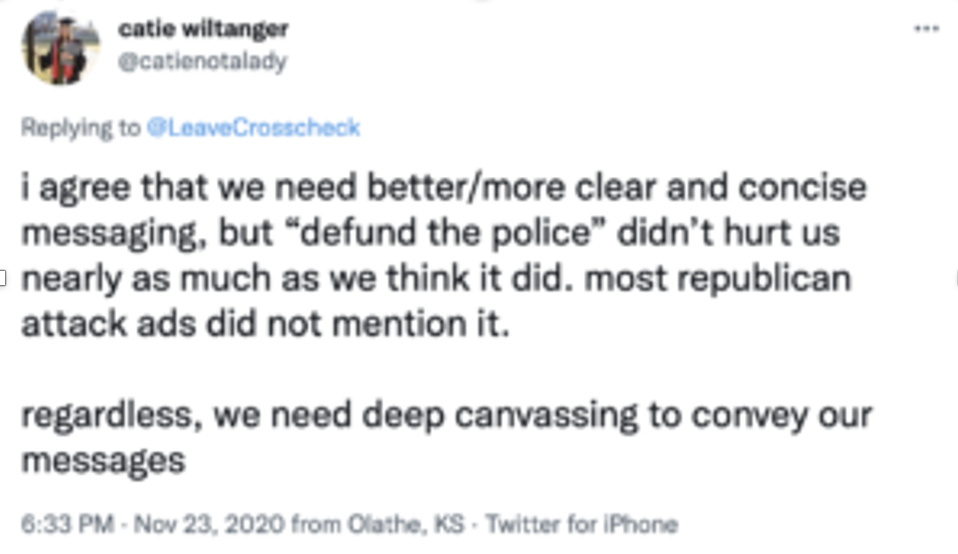Click the final word "messages"
958x554 pixels.
point(103,461)
